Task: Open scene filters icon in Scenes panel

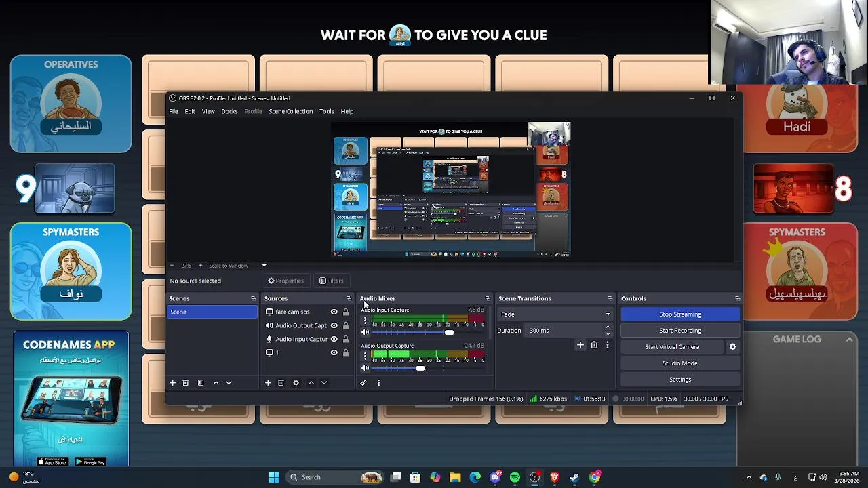Action: click(x=201, y=383)
